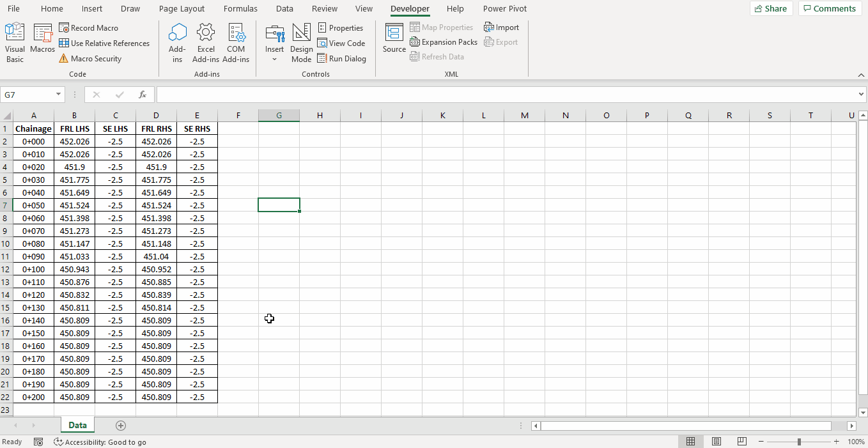Select cell with value 451.04
The height and width of the screenshot is (448, 868).
point(156,256)
